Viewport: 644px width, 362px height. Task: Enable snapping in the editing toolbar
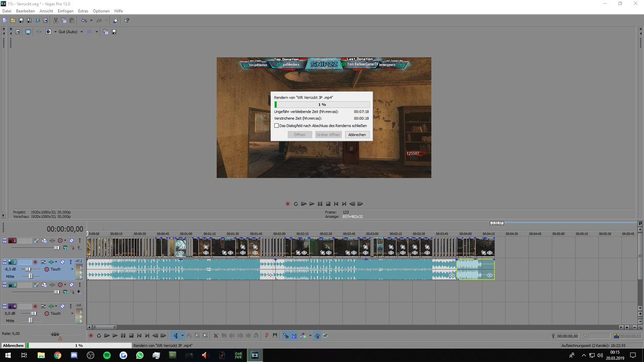click(286, 336)
